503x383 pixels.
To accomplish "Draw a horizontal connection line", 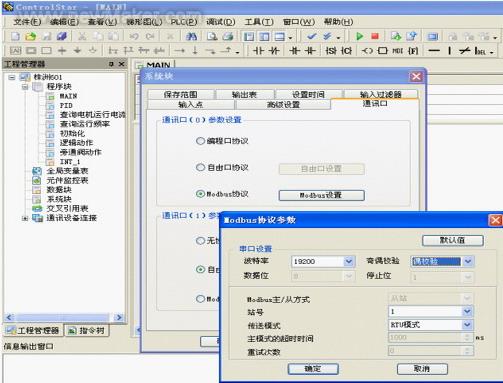I will coord(434,51).
